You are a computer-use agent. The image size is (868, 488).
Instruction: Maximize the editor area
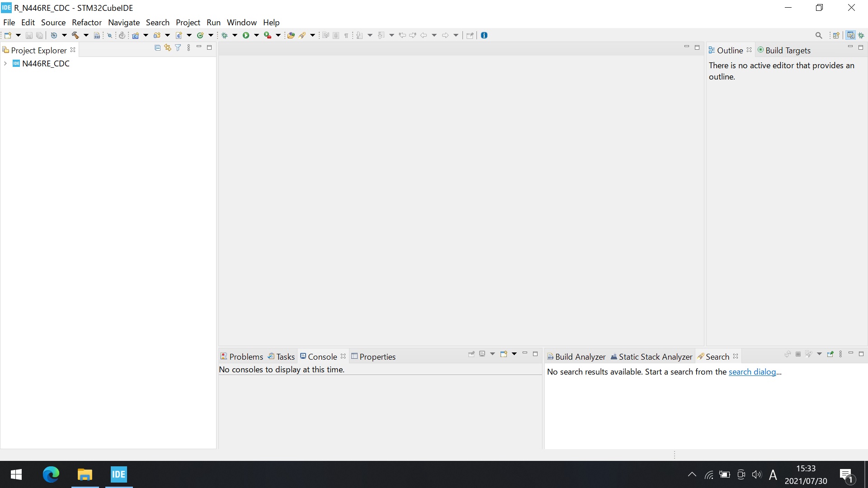pos(697,47)
